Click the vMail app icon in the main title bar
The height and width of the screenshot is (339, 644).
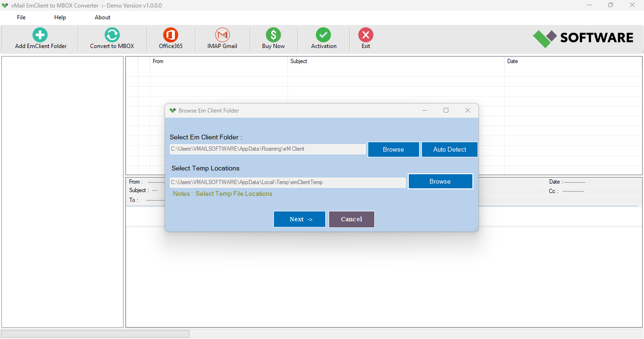pyautogui.click(x=5, y=5)
